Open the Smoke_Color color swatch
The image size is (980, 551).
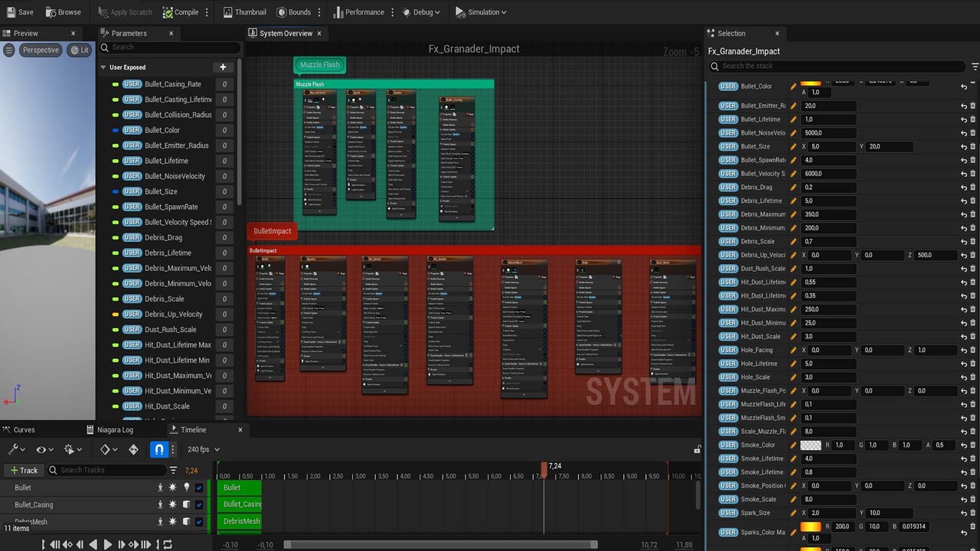pos(810,445)
